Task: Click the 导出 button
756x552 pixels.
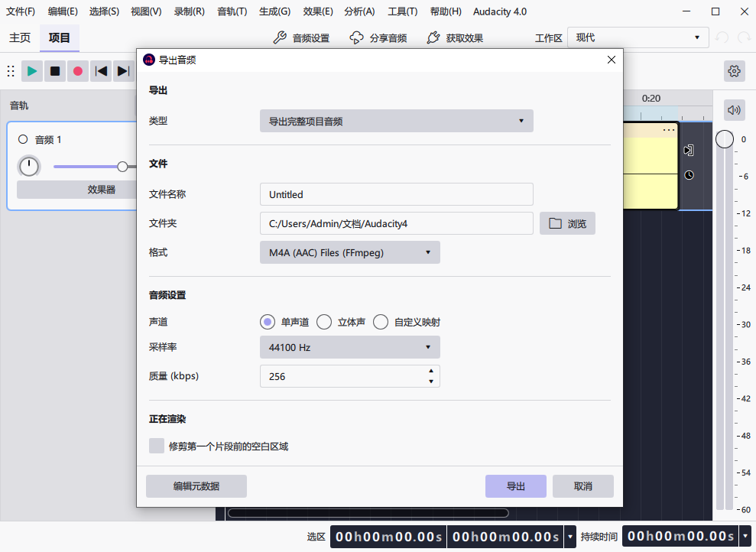Action: (x=516, y=486)
